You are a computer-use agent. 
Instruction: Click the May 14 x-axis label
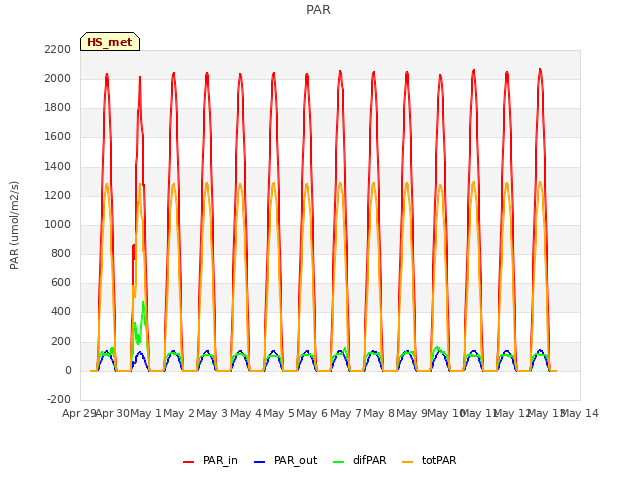coord(580,413)
